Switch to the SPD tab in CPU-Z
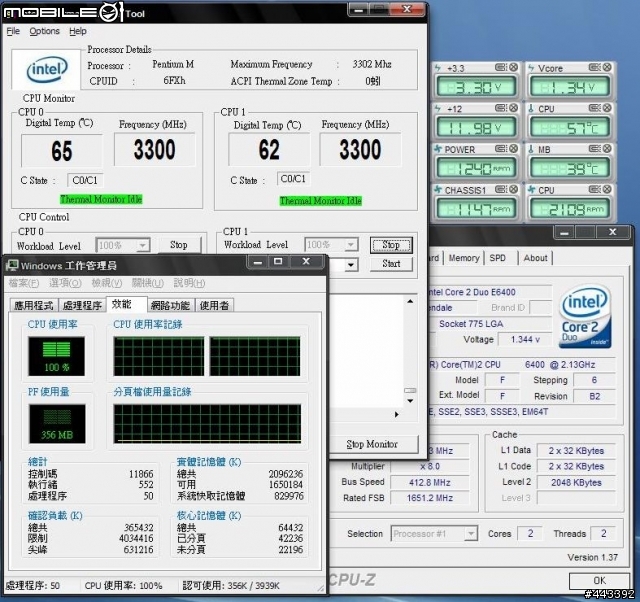This screenshot has height=602, width=640. pos(498,258)
